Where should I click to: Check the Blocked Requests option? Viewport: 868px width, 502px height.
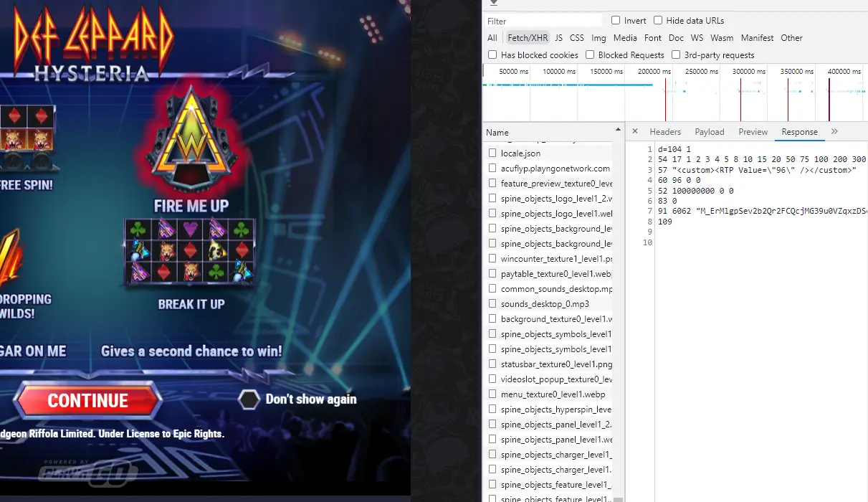[590, 55]
